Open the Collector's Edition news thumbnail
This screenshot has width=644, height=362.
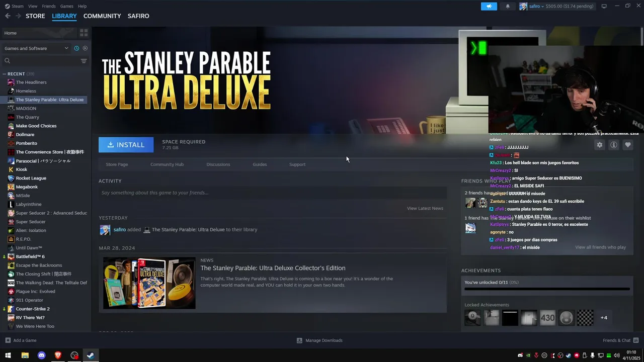point(149,283)
